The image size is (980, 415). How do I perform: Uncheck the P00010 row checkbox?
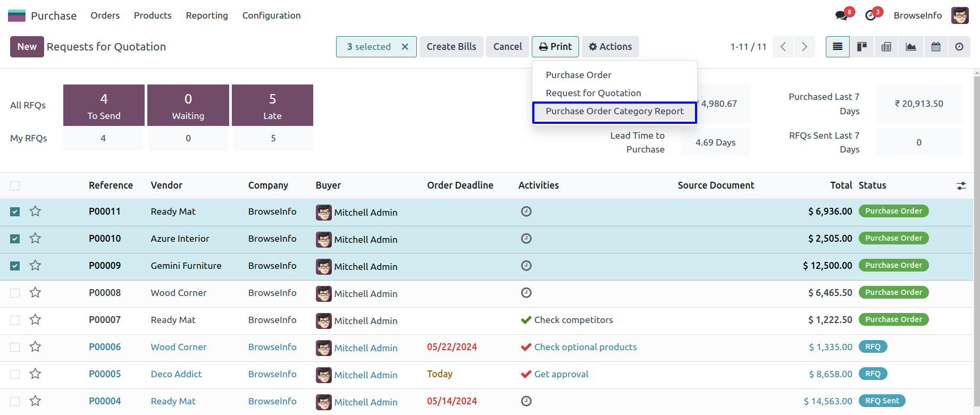click(15, 239)
